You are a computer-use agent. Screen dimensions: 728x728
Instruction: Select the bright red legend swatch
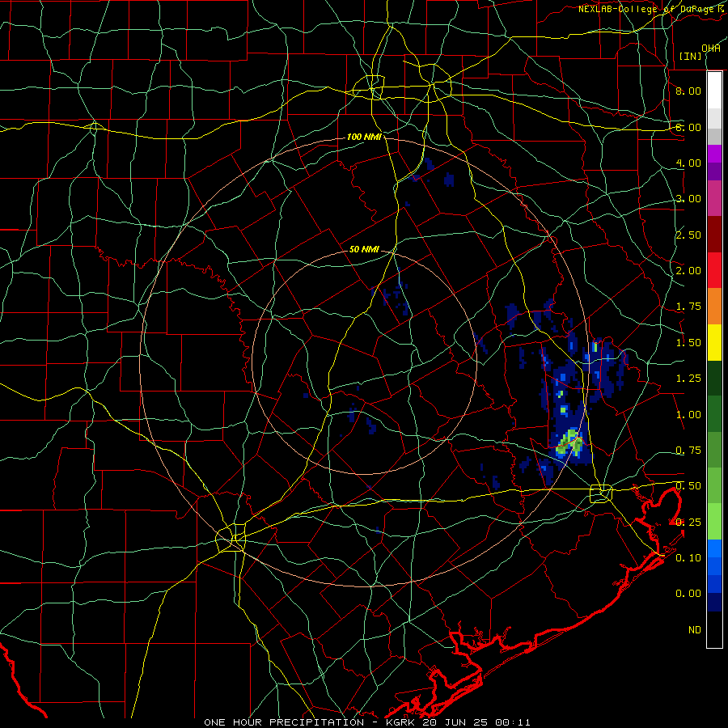714,270
